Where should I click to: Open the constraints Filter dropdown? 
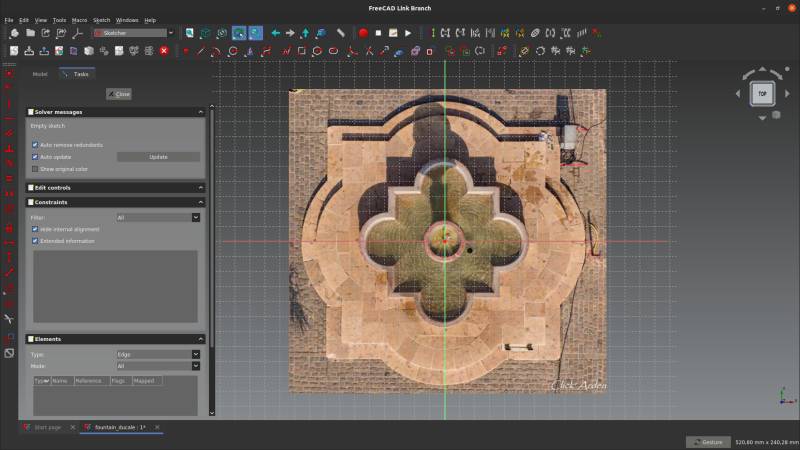(x=158, y=217)
